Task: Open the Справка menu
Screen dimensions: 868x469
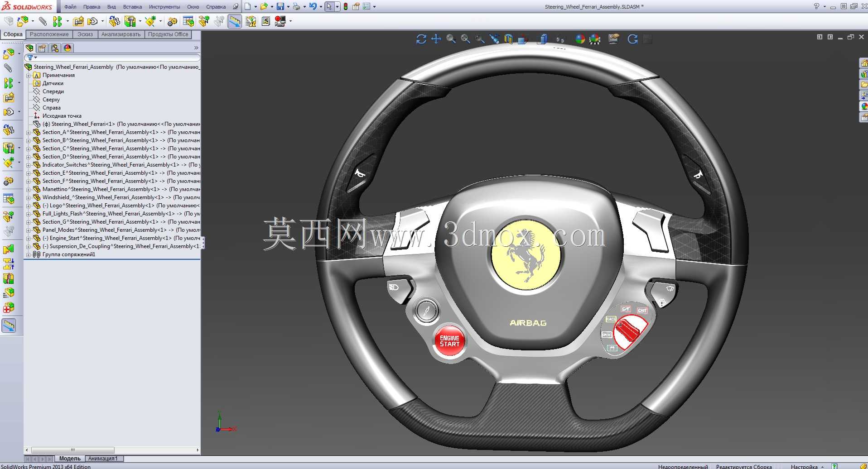Action: tap(216, 7)
